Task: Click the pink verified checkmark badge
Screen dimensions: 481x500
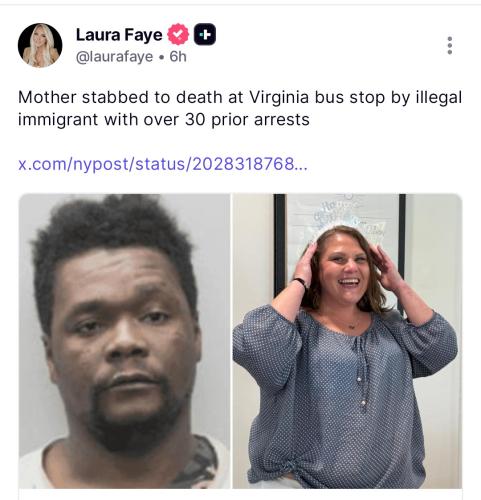Action: point(178,34)
